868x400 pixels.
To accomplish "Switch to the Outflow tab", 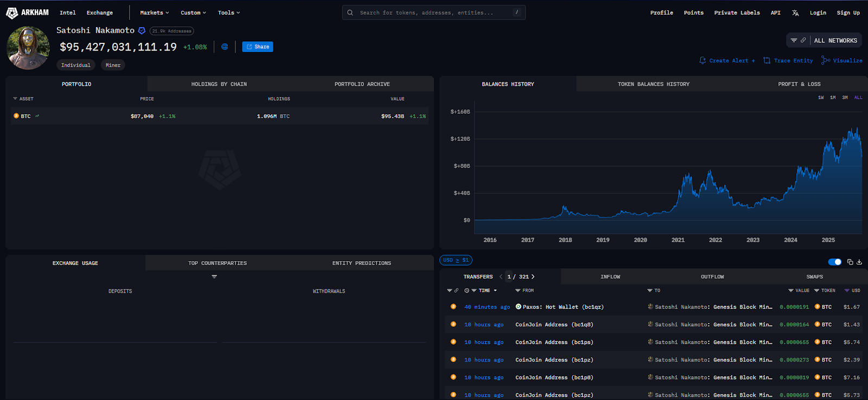I will 712,276.
